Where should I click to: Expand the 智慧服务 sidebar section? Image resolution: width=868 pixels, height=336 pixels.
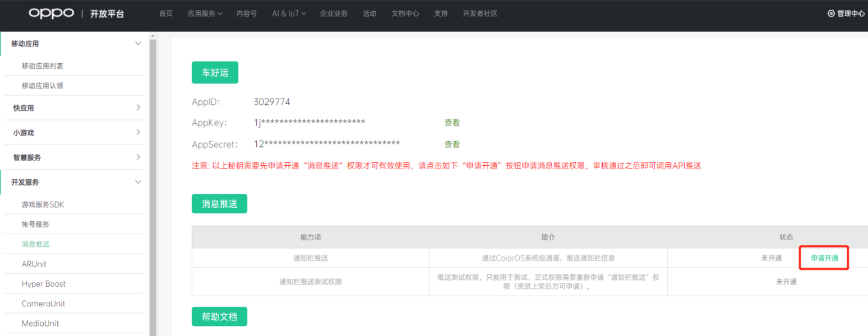click(138, 157)
